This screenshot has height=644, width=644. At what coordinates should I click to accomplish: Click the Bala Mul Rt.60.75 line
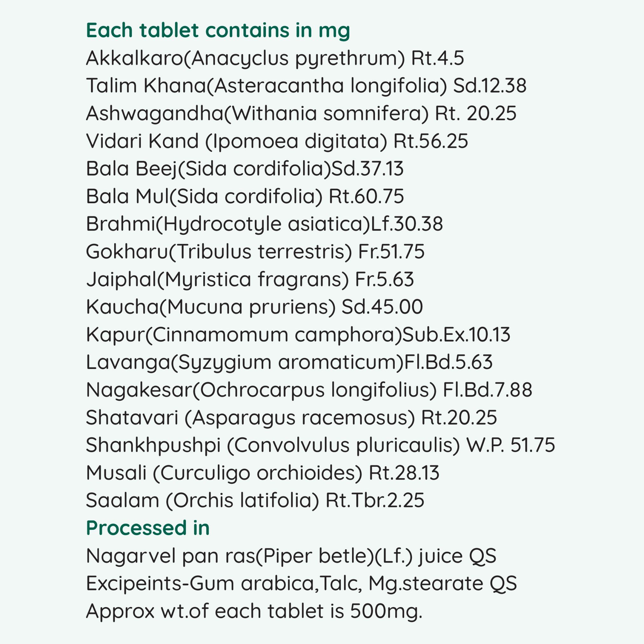[x=245, y=197]
